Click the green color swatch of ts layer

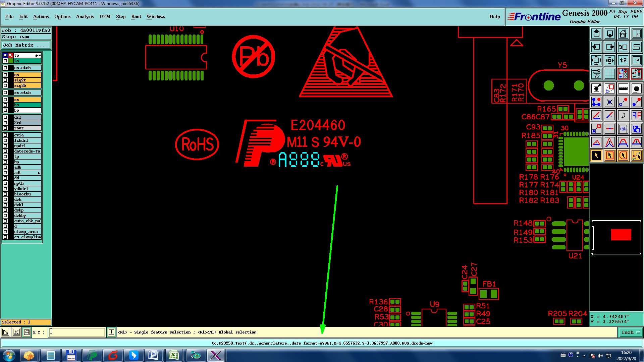(x=11, y=61)
